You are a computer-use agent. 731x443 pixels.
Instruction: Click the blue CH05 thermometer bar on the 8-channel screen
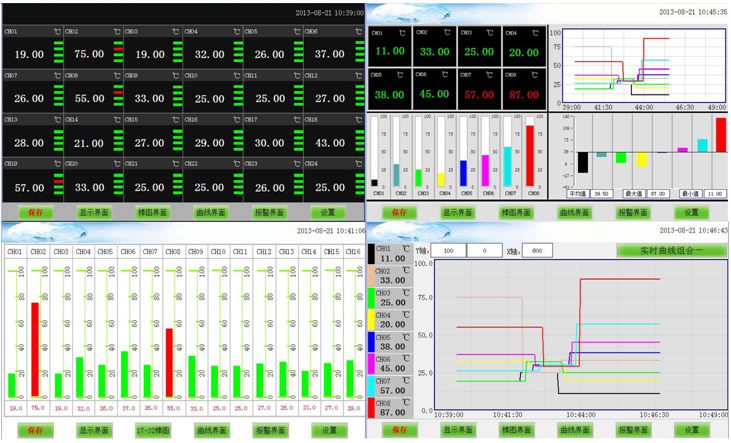[463, 173]
